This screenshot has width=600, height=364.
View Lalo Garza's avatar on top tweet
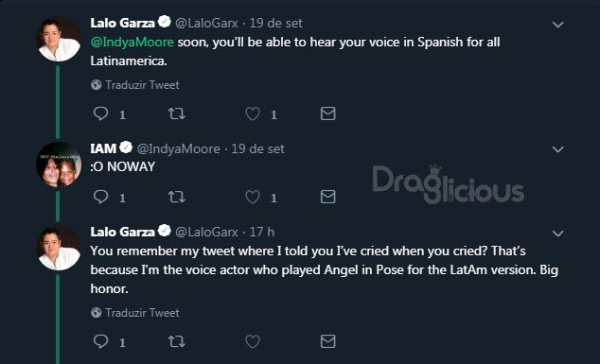click(x=59, y=39)
